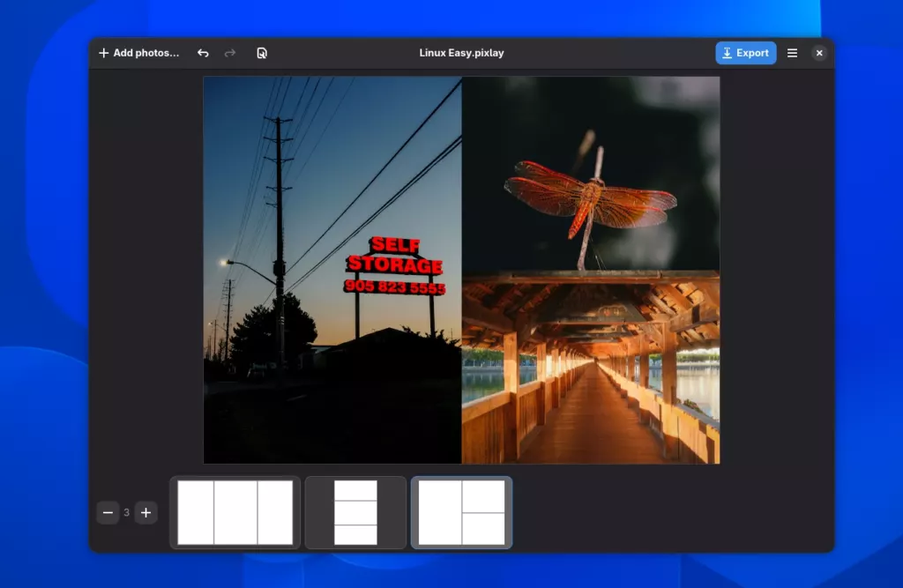Viewport: 903px width, 588px height.
Task: Undo the last action
Action: [203, 53]
